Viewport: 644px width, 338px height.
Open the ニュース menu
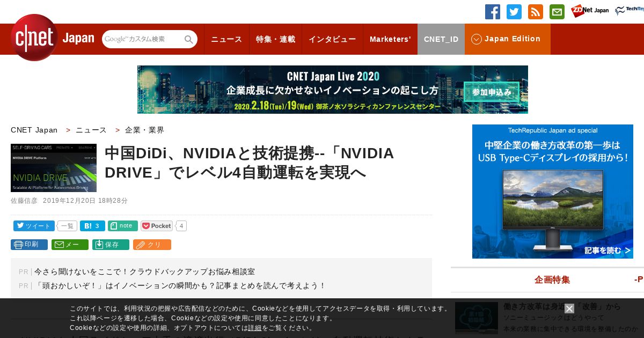pyautogui.click(x=226, y=39)
